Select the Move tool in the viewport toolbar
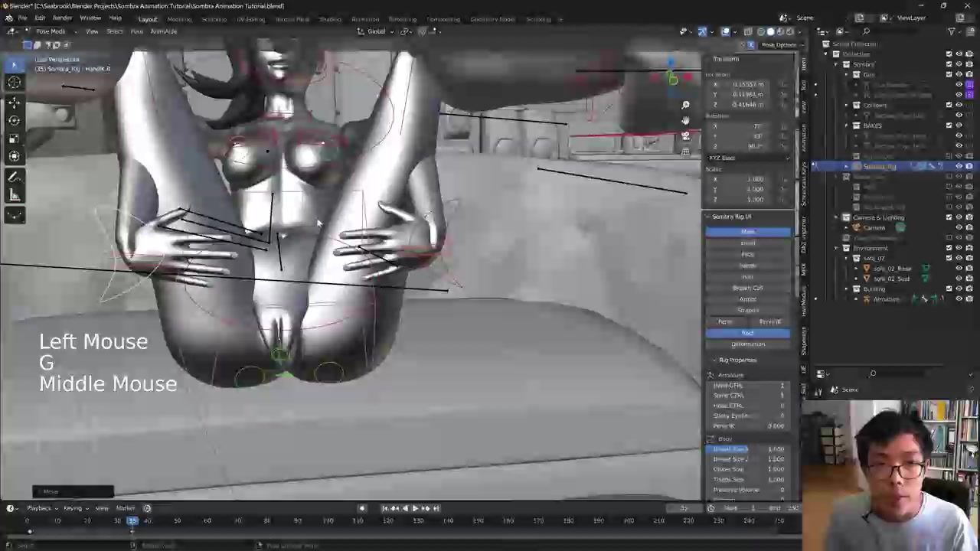The height and width of the screenshot is (551, 980). (x=14, y=102)
